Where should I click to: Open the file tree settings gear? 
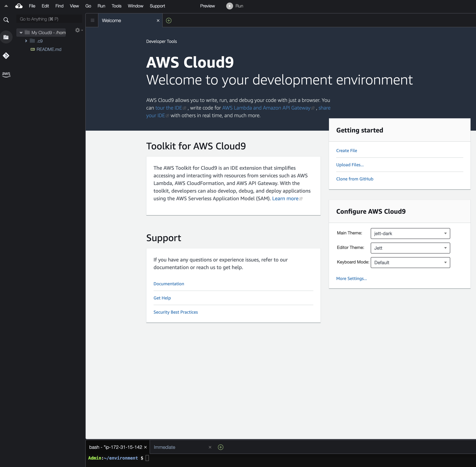coord(78,30)
